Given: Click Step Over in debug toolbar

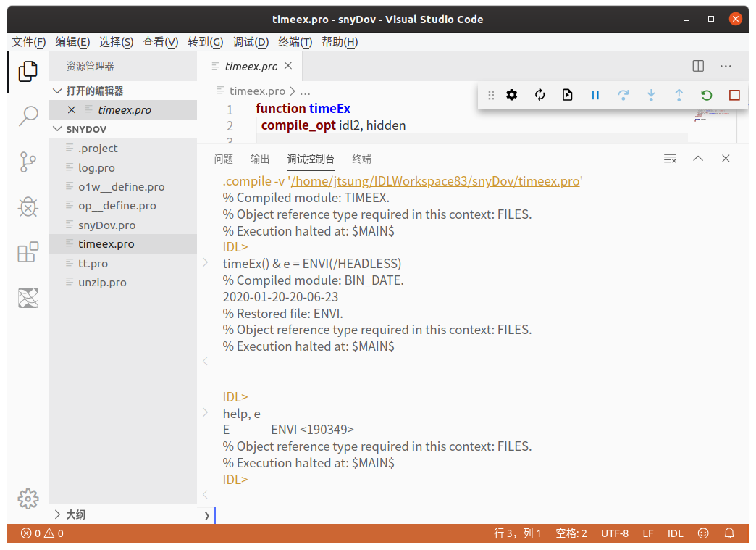Looking at the screenshot, I should tap(623, 95).
